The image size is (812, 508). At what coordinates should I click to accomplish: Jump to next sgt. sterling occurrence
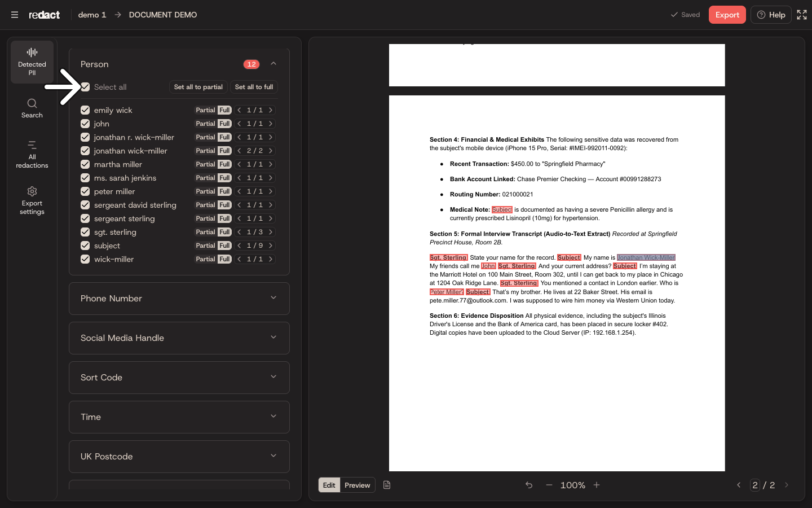click(x=271, y=232)
